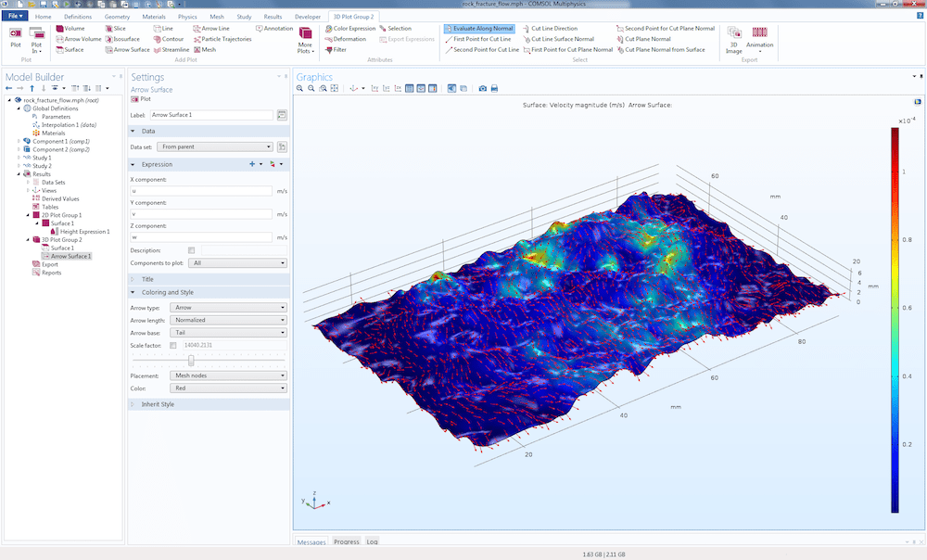Enable the Scale factor checkbox
Viewport: 927px width, 560px height.
[x=174, y=345]
